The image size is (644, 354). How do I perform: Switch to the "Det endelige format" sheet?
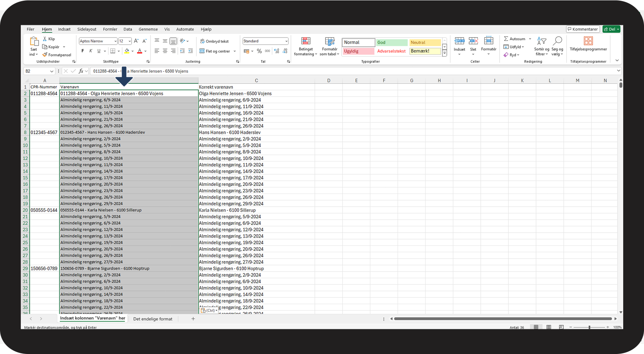click(153, 319)
